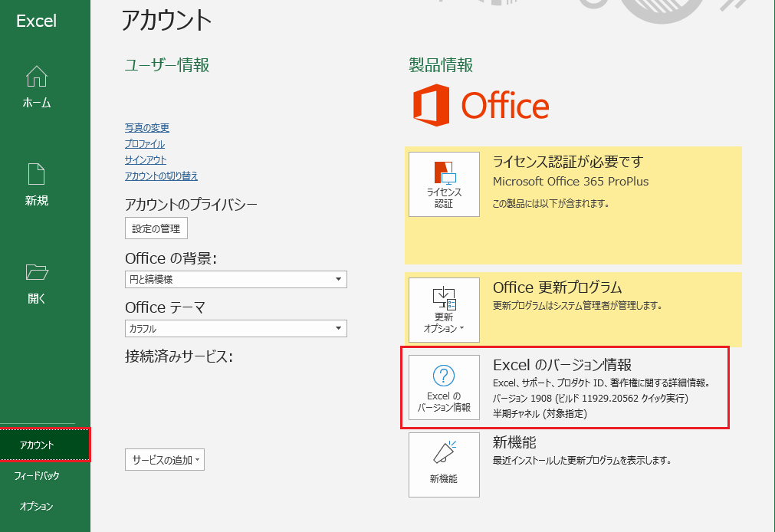
Task: Click the Office 更新プログラム heading
Action: coord(557,287)
